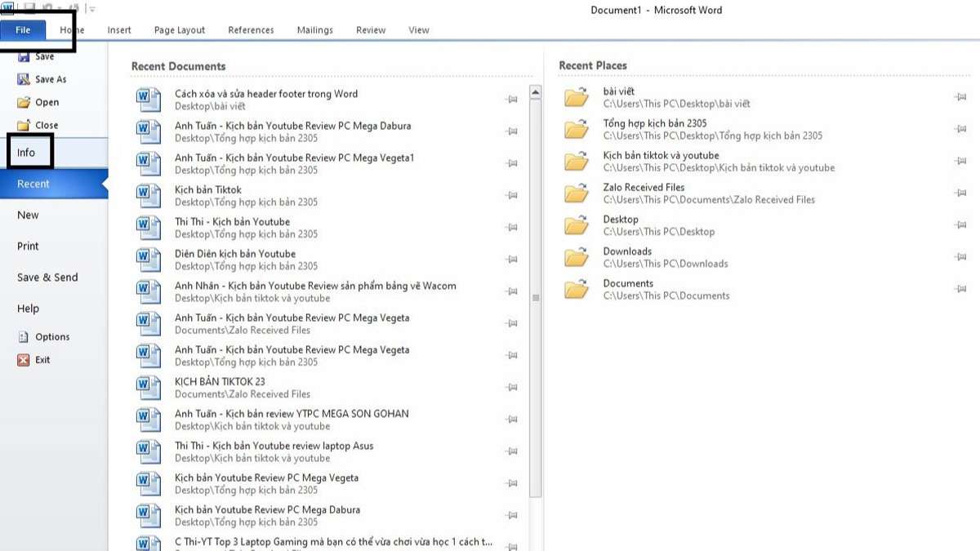
Task: Select Info in the backstage menu
Action: point(27,153)
